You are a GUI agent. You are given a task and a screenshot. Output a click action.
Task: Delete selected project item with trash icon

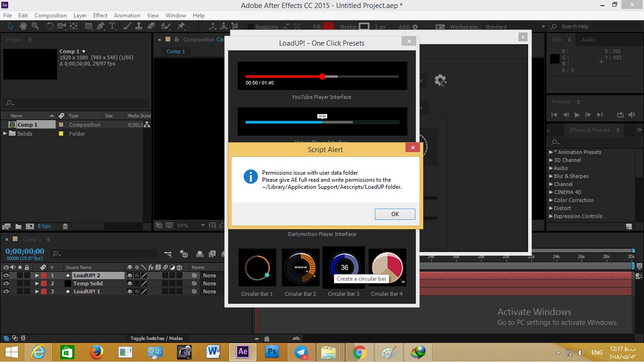(x=66, y=226)
